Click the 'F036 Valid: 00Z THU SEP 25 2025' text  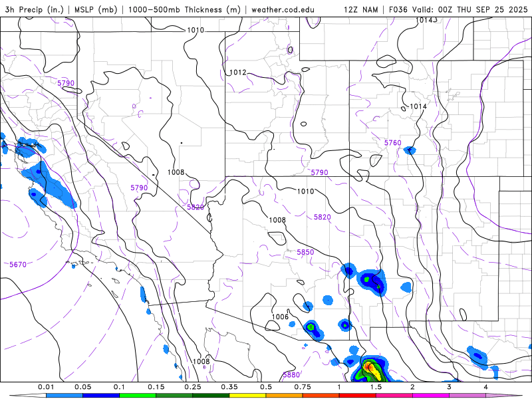click(458, 9)
